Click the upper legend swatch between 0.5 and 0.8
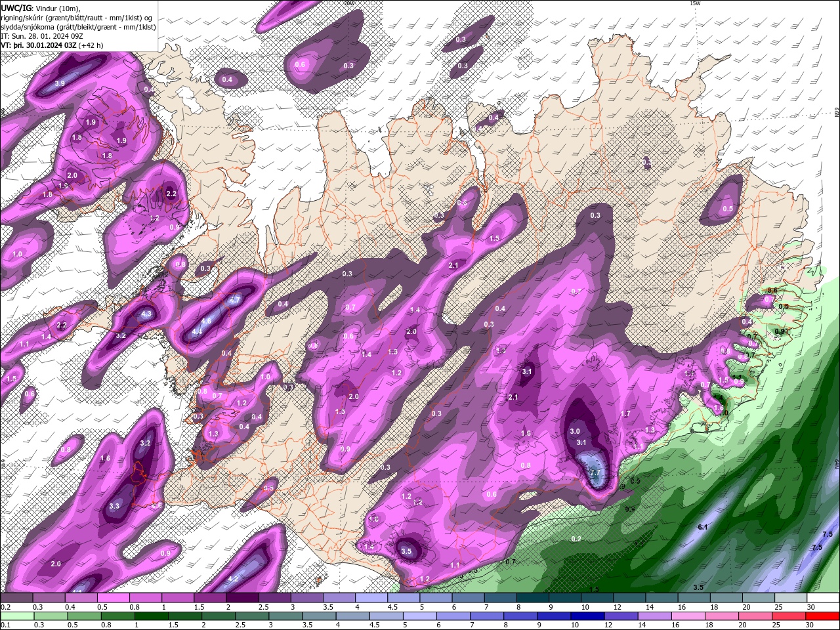840x630 pixels. tap(114, 598)
